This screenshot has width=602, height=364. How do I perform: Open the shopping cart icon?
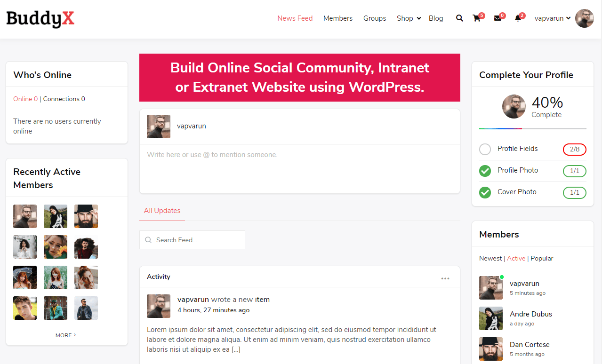(477, 18)
